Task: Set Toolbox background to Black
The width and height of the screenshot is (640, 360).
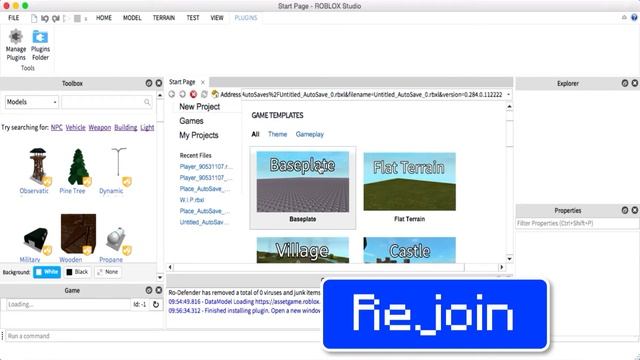Action: (77, 272)
